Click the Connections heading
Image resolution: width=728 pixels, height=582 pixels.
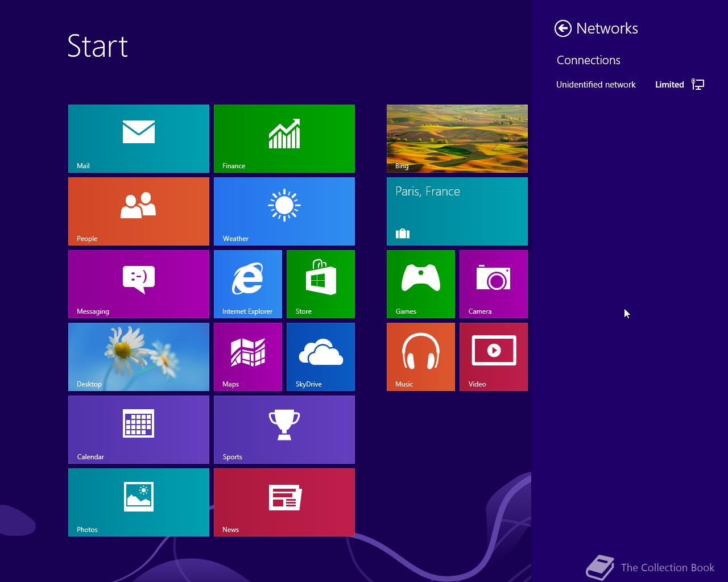pyautogui.click(x=589, y=60)
